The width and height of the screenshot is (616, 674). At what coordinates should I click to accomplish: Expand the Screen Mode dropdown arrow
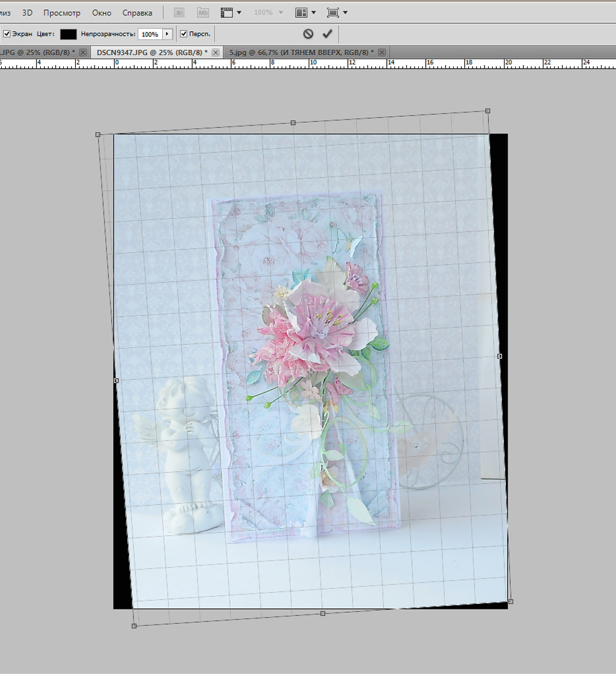345,13
